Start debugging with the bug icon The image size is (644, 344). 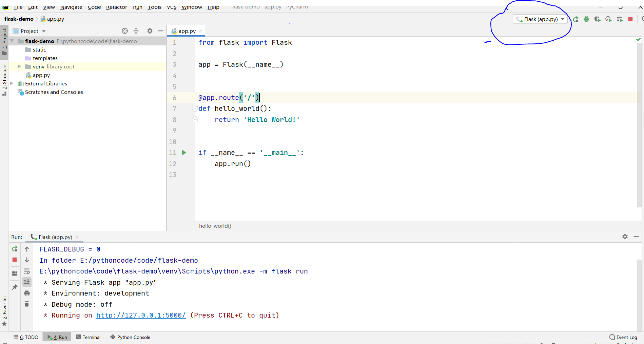[586, 19]
